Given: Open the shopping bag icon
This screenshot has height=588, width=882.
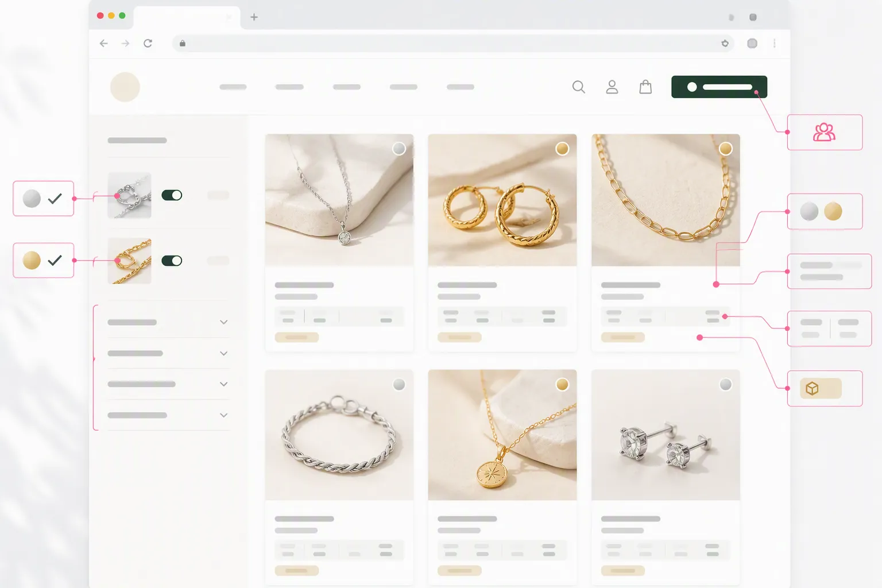Looking at the screenshot, I should pos(645,87).
